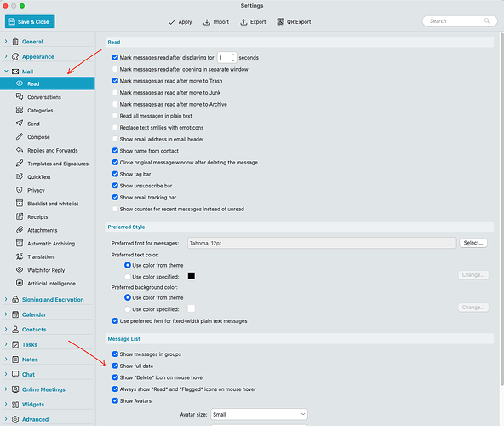Click the QR Export code icon

click(x=281, y=21)
